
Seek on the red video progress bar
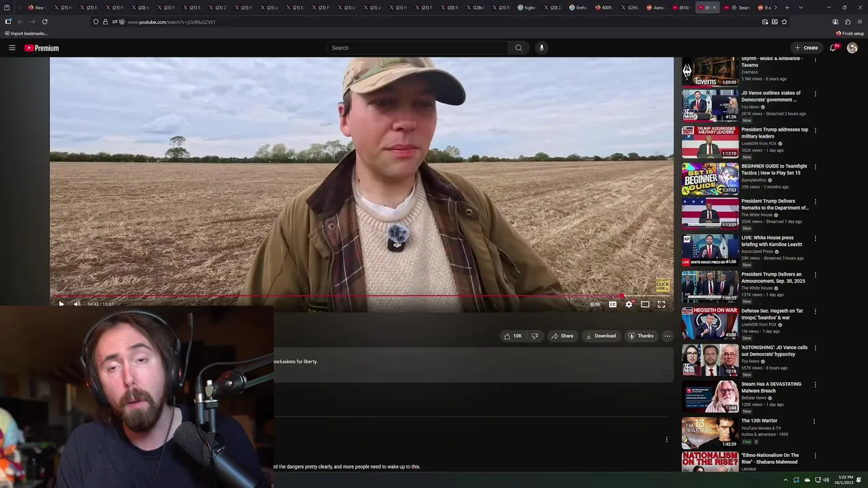pos(361,296)
